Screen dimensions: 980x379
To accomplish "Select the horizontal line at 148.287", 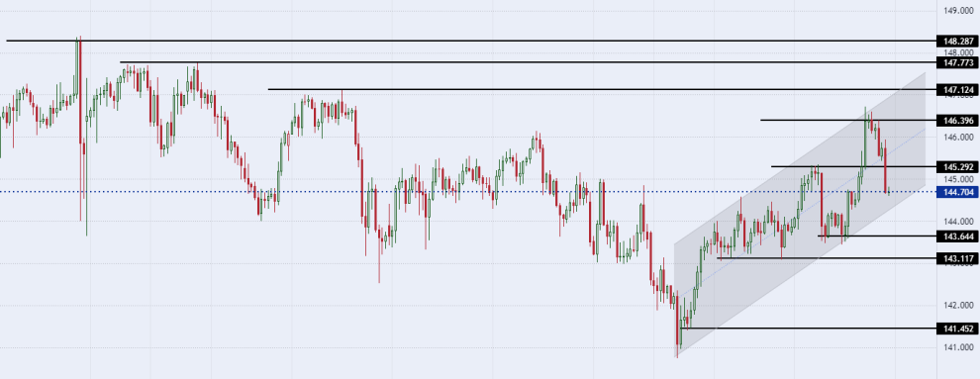I will (x=472, y=41).
